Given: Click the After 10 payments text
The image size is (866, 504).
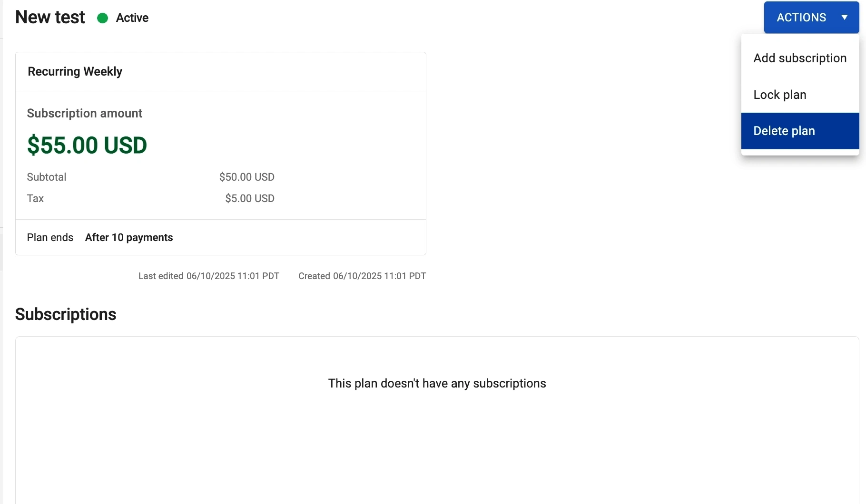Looking at the screenshot, I should 129,237.
